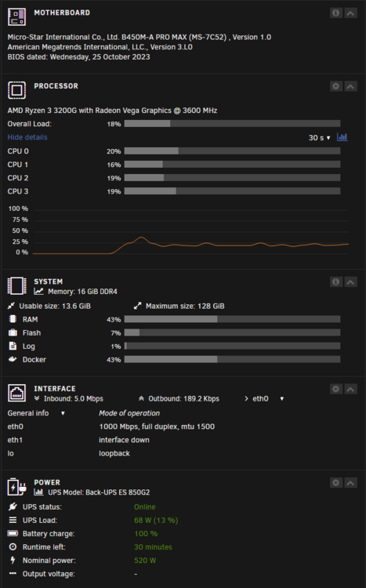Image resolution: width=366 pixels, height=588 pixels.
Task: Click the memory chart icon beside Memory
Action: point(38,292)
